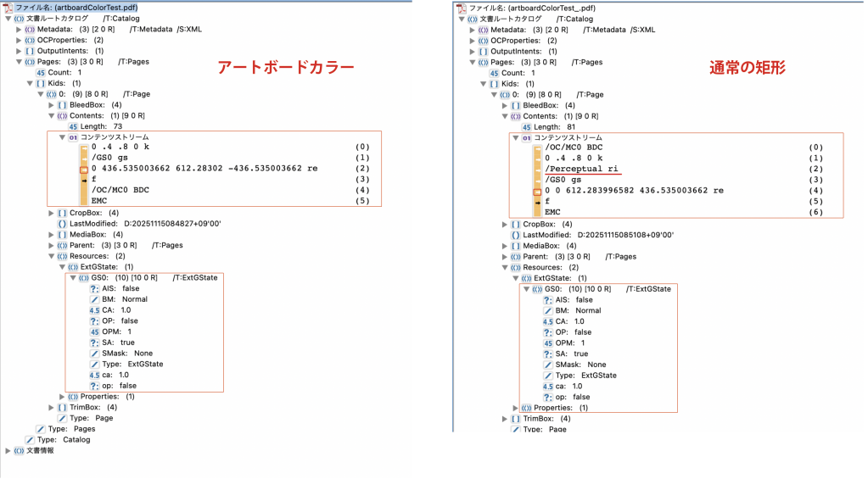This screenshot has width=868, height=479.
Task: Select the EMC line numbered (6)
Action: coord(553,212)
